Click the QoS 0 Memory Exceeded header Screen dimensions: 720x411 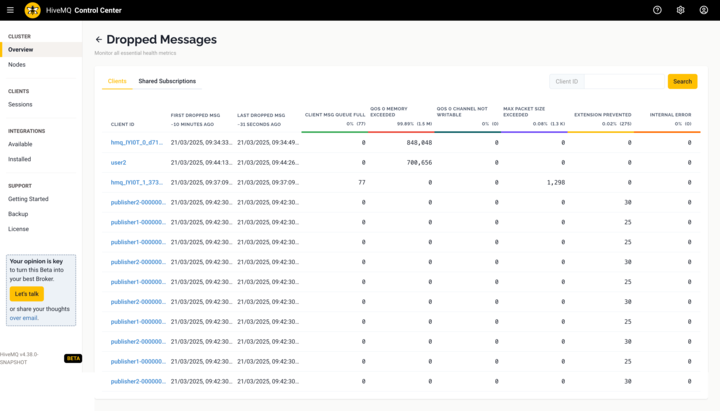389,112
